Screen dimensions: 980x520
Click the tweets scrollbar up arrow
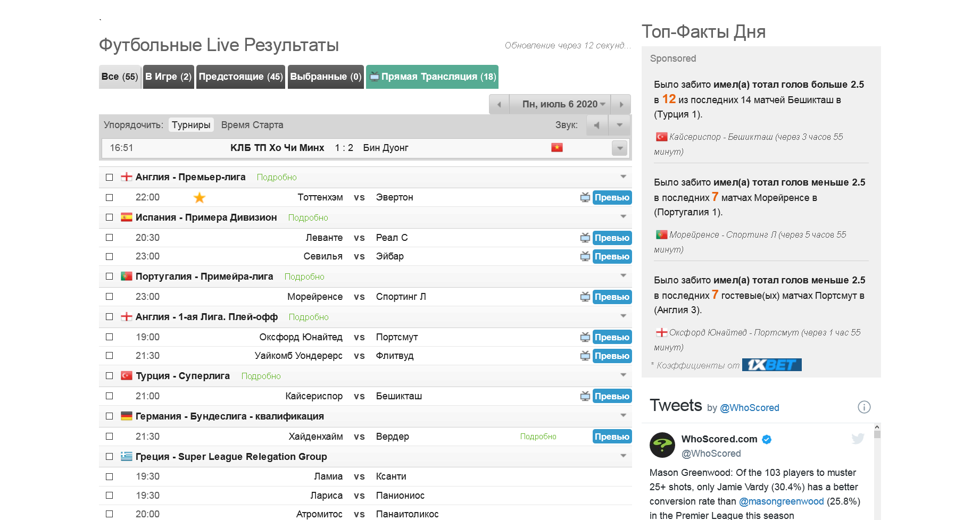point(877,427)
